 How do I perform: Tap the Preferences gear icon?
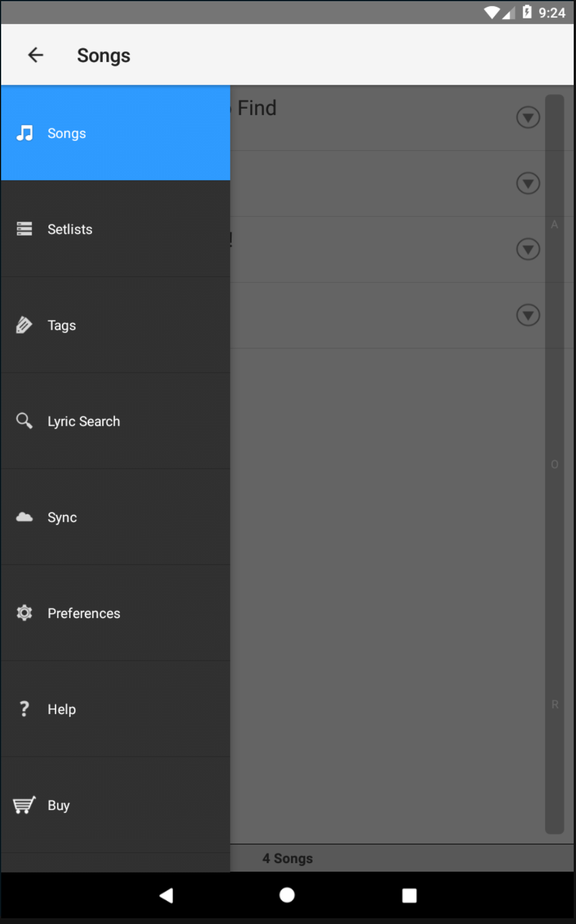pyautogui.click(x=24, y=613)
